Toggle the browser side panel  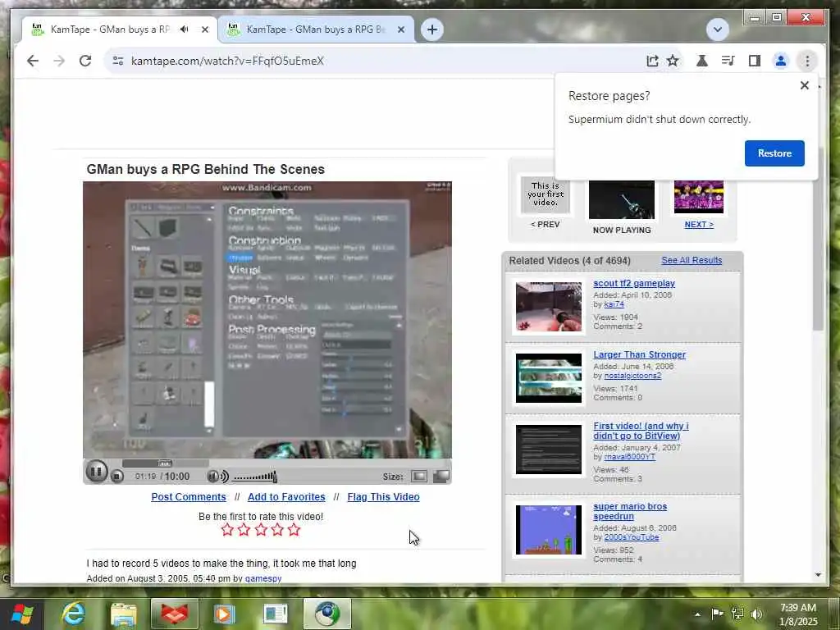(755, 61)
